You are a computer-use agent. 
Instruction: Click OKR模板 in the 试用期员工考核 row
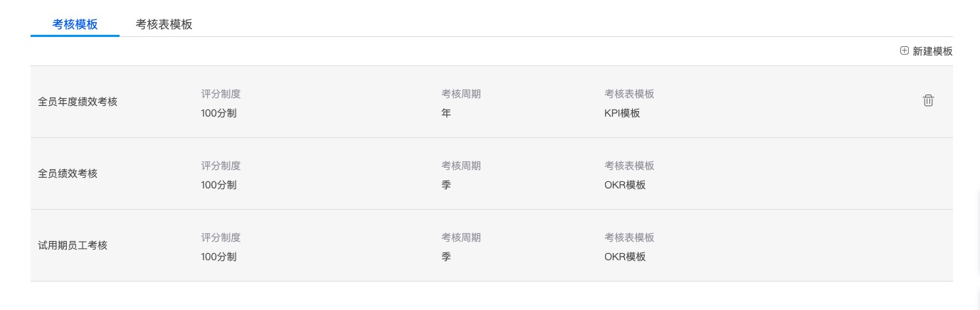pyautogui.click(x=625, y=257)
